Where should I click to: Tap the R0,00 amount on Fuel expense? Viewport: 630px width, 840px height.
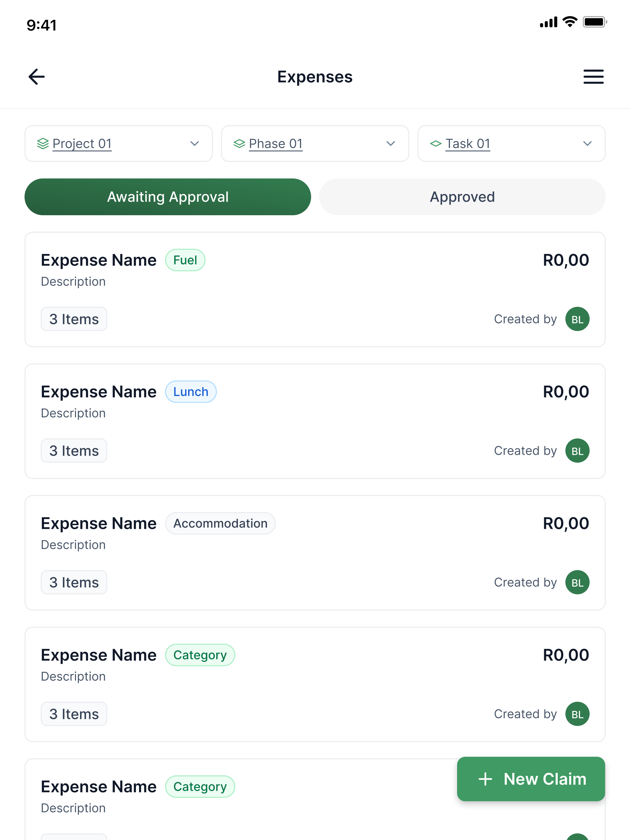point(566,260)
